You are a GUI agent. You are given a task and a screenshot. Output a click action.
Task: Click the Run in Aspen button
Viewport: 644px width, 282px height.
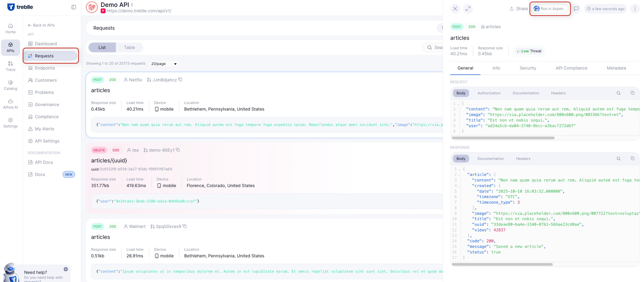pyautogui.click(x=549, y=9)
